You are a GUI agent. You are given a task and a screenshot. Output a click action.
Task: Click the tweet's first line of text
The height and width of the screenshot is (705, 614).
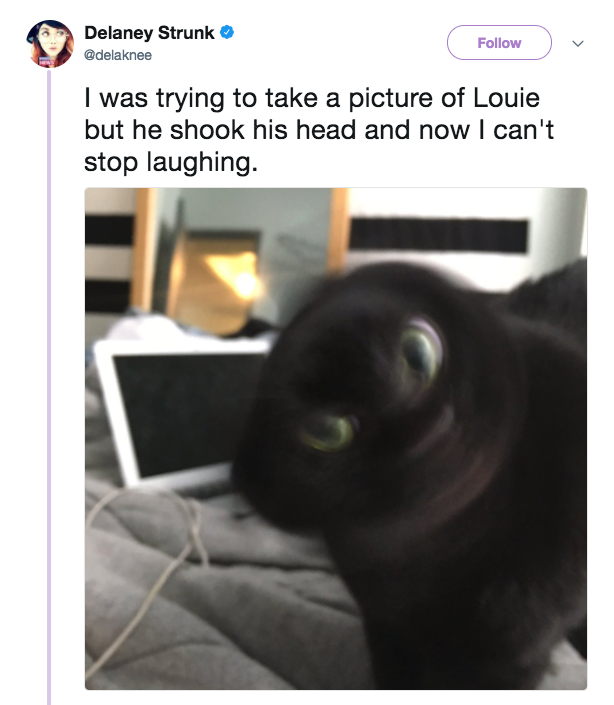[312, 98]
